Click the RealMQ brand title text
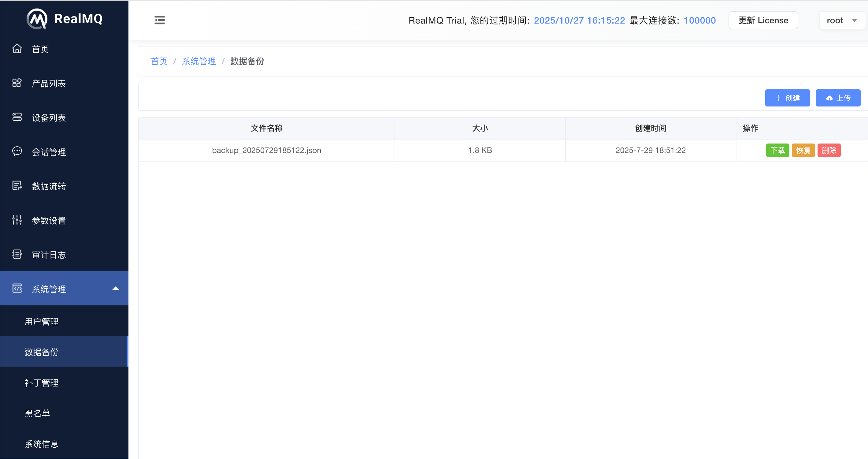Image resolution: width=868 pixels, height=459 pixels. coord(79,19)
